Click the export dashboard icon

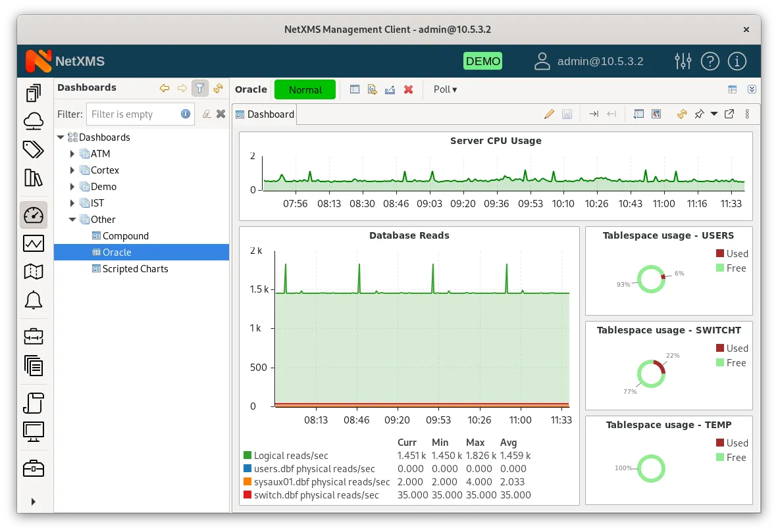click(x=390, y=89)
